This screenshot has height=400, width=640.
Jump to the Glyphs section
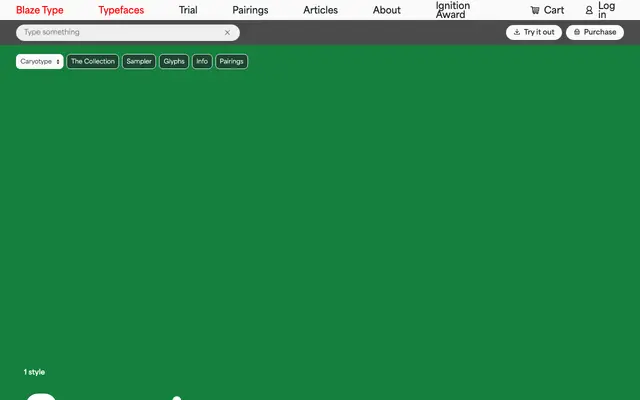pyautogui.click(x=174, y=62)
